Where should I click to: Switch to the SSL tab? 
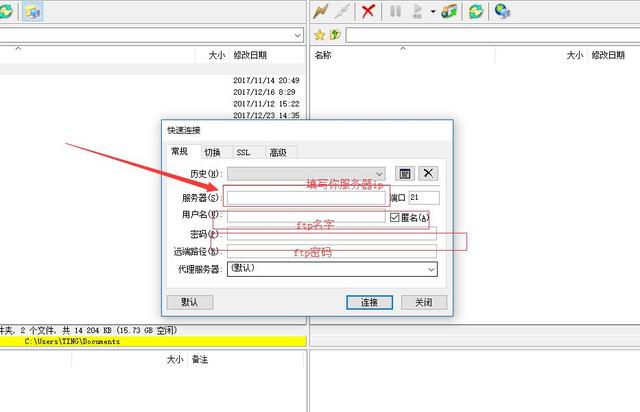coord(243,152)
